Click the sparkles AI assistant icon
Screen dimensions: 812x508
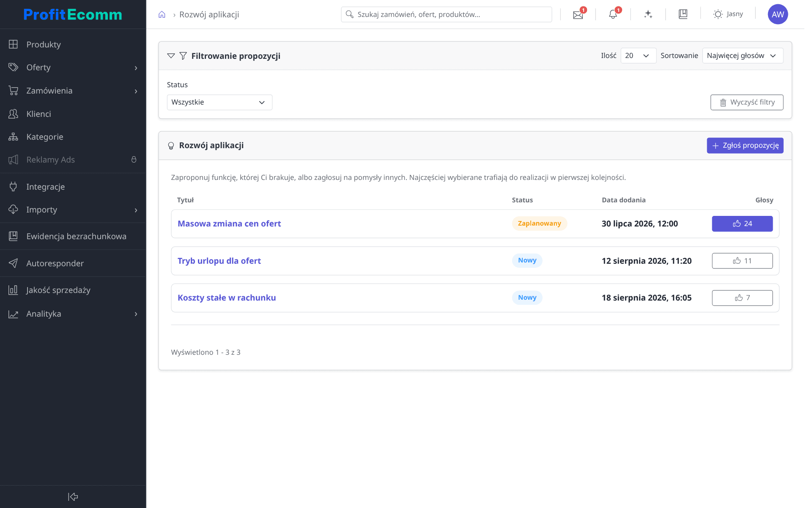click(x=648, y=14)
